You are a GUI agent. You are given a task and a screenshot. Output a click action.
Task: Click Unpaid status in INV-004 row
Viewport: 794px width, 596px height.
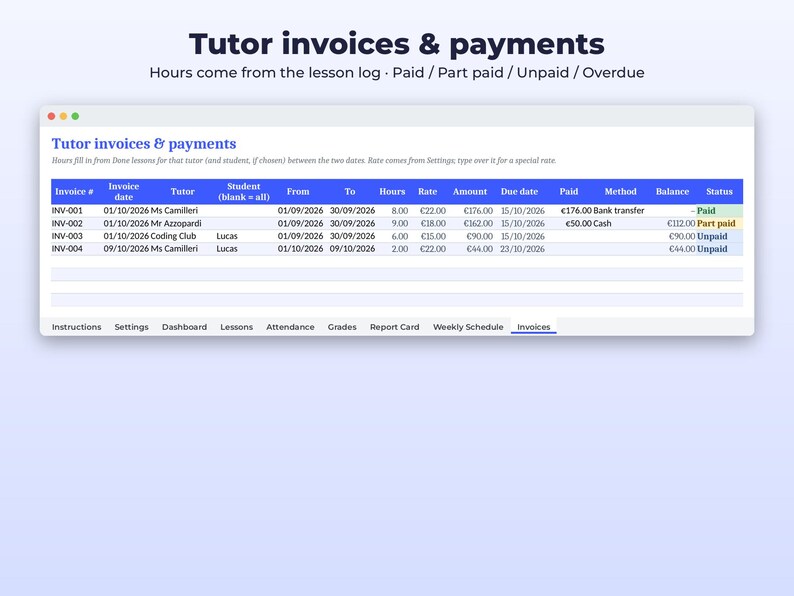point(720,249)
